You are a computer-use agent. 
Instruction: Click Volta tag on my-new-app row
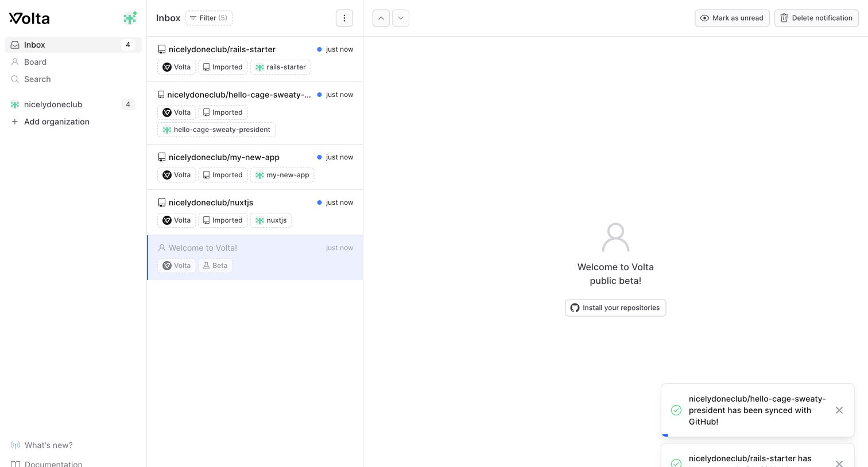tap(177, 175)
